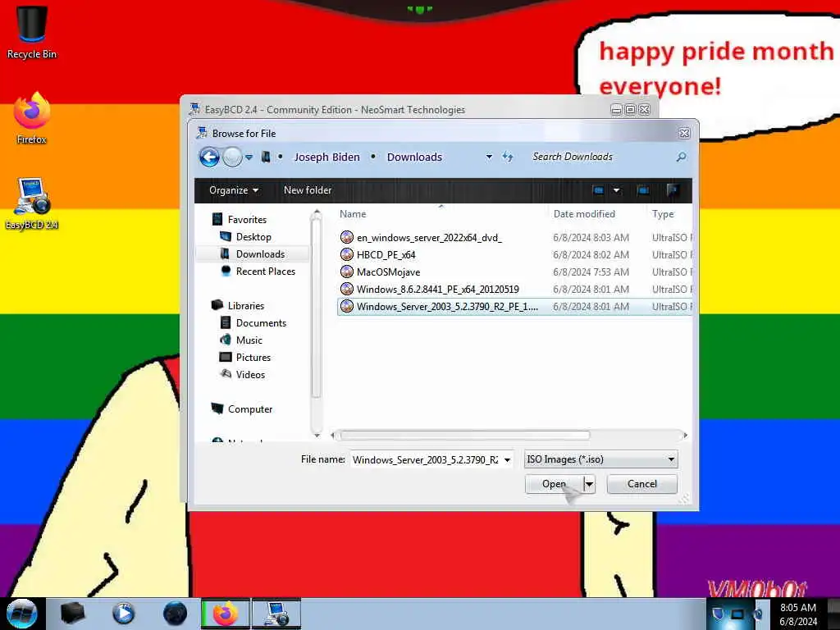Click the File name input field
This screenshot has width=840, height=630.
coord(426,459)
